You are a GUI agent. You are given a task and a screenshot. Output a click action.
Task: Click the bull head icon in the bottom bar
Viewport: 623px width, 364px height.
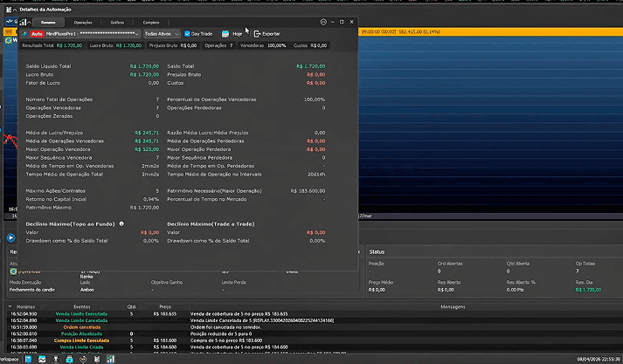56,360
